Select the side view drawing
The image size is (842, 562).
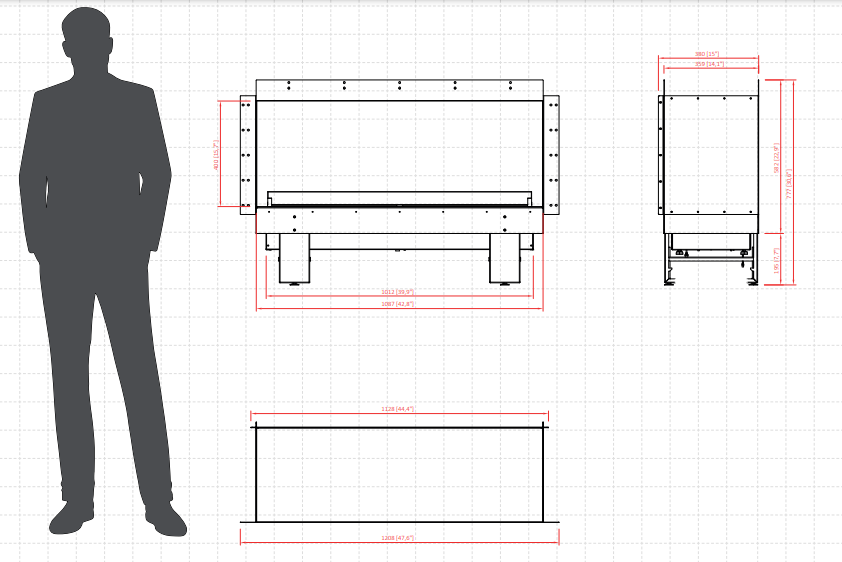coord(709,183)
